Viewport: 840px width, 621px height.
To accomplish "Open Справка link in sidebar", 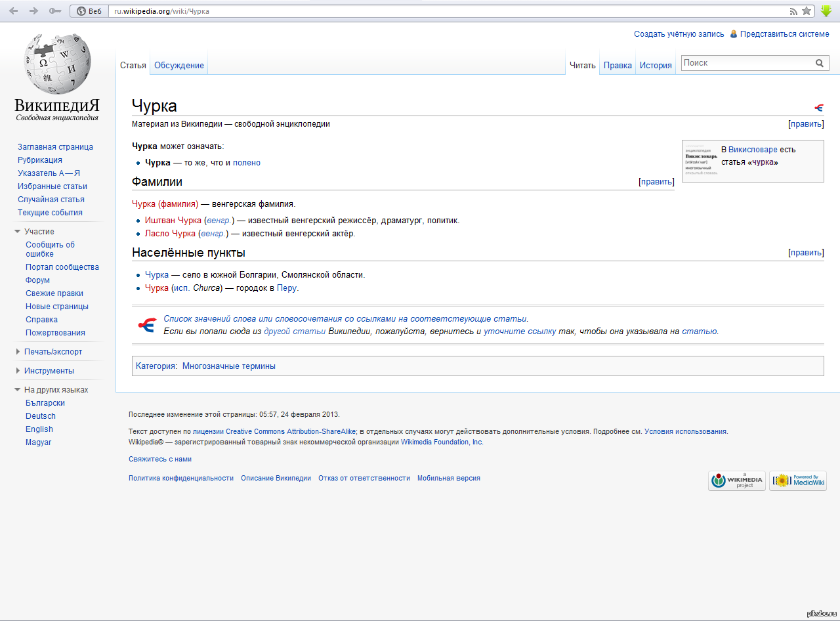I will [x=42, y=320].
